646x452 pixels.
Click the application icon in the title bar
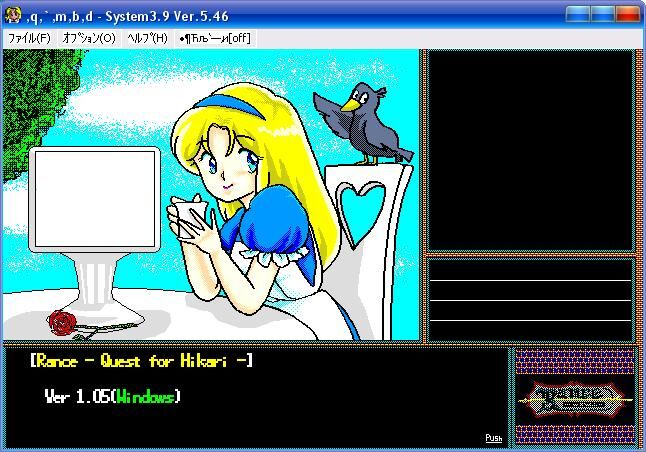click(13, 16)
